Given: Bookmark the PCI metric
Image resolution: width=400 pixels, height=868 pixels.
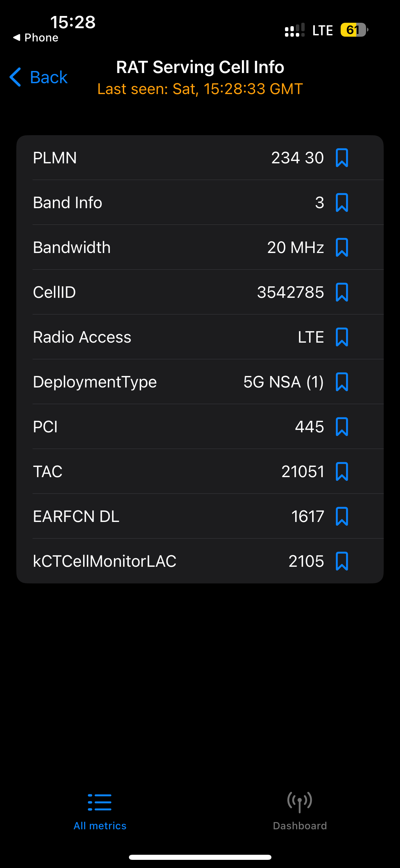Looking at the screenshot, I should coord(342,427).
